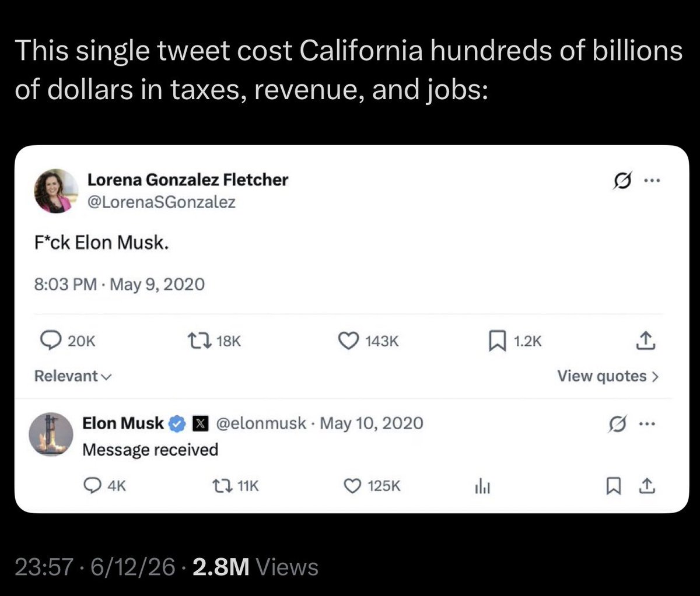This screenshot has width=700, height=596.
Task: View analytics for Elon Musk's reply
Action: pos(482,485)
